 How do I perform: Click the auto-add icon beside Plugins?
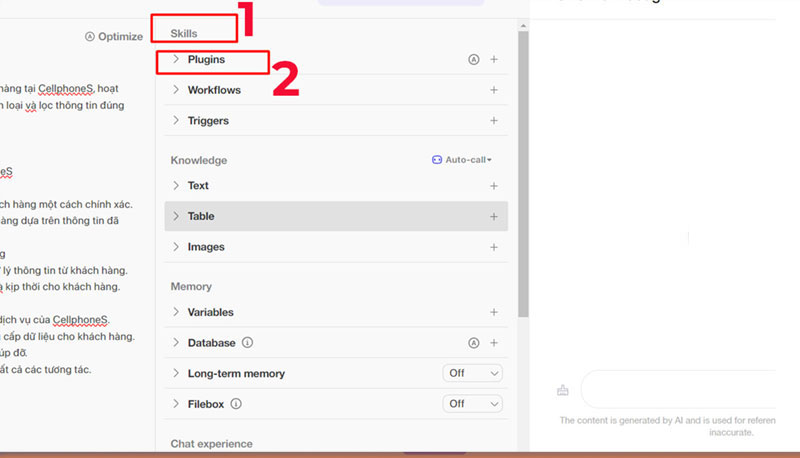tap(474, 60)
